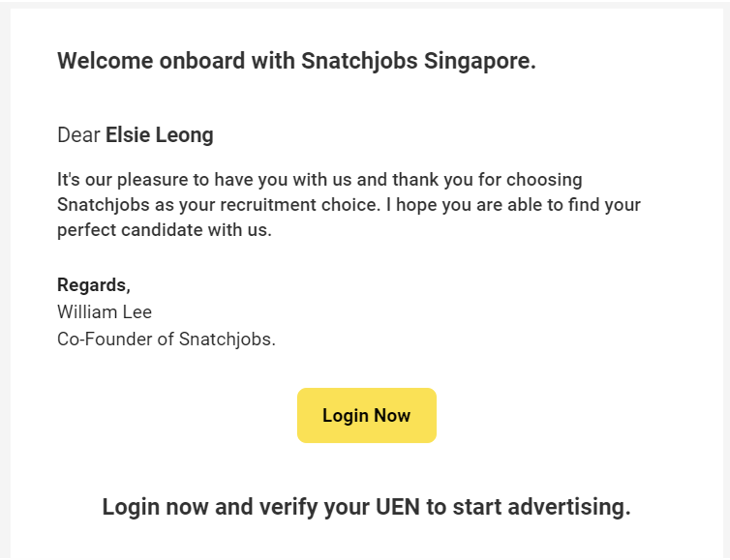730x560 pixels.
Task: Click the Co-Founder of Snatchjobs line
Action: pos(166,339)
